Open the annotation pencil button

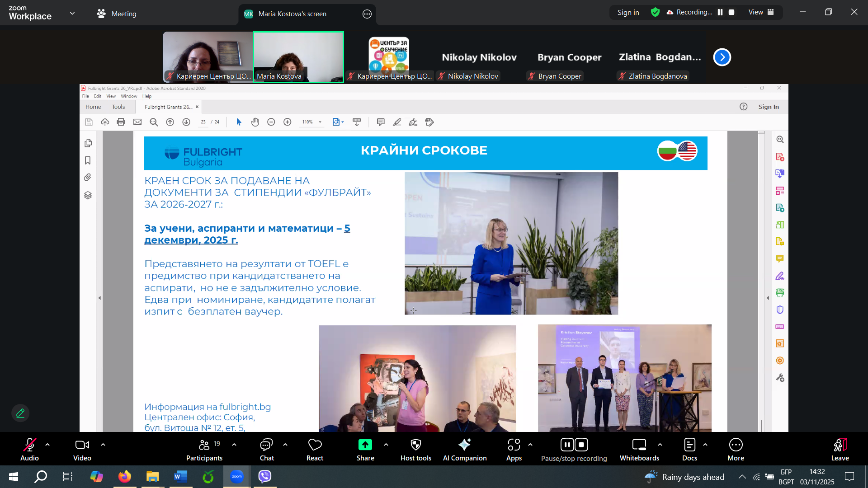tap(20, 413)
